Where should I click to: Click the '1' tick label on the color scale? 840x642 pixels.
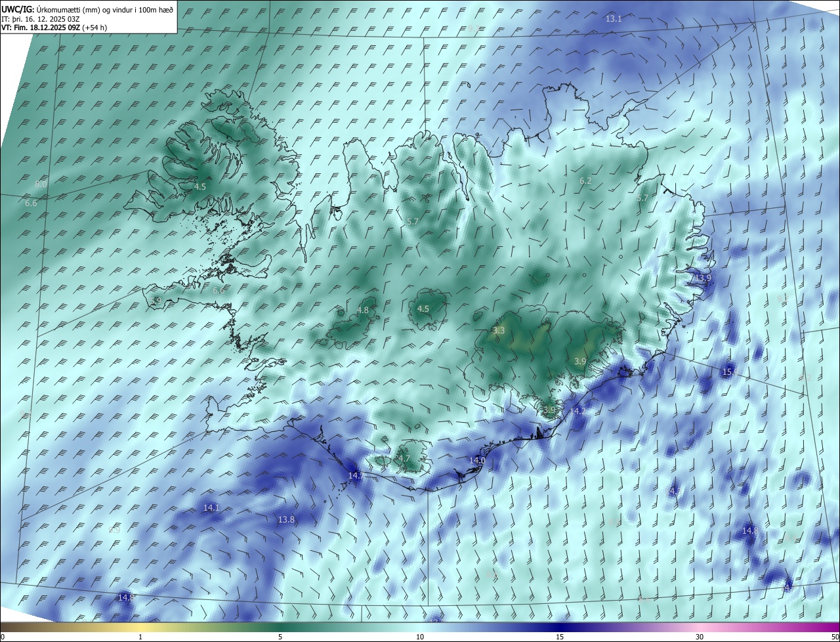[140, 637]
